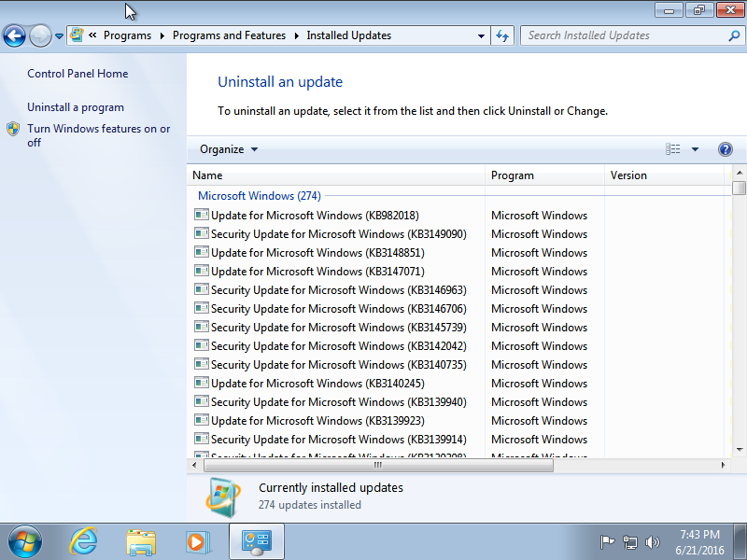Screen dimensions: 747x560
Task: Open the blue Help button
Action: 726,149
